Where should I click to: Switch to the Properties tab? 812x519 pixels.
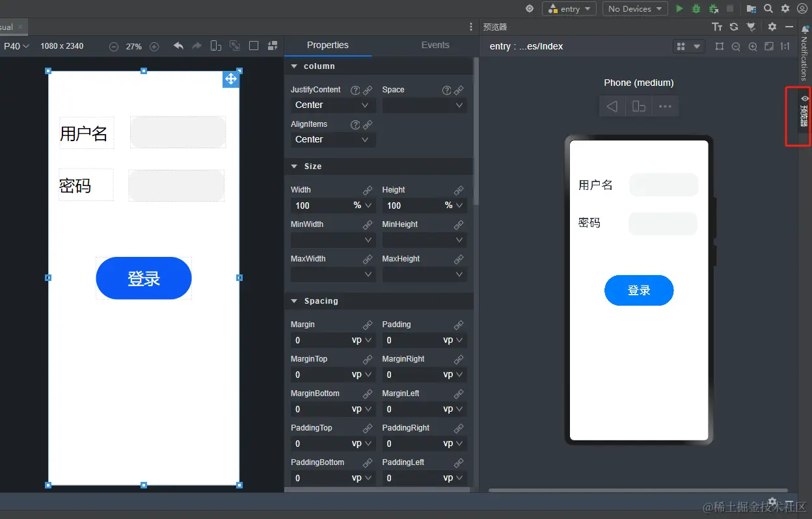coord(328,45)
